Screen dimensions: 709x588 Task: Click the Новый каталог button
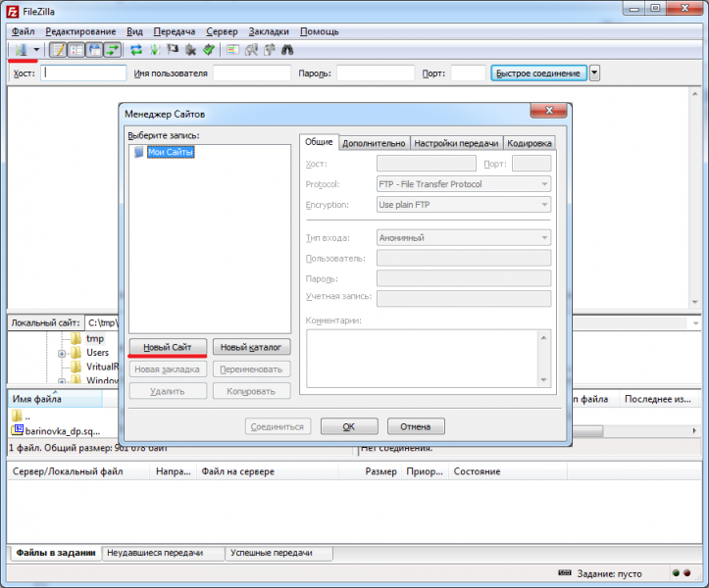(251, 347)
